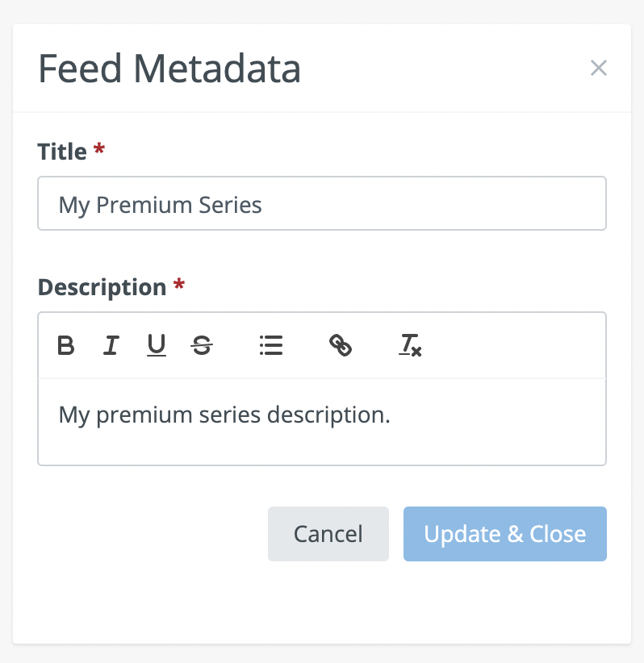Click the red asterisk beside Title
This screenshot has width=644, height=663.
point(99,150)
